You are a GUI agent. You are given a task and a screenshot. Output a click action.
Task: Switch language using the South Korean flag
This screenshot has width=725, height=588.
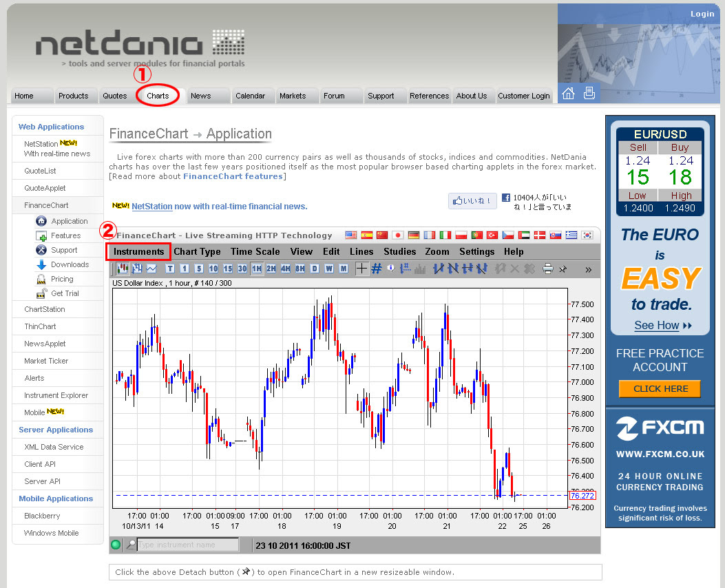click(587, 235)
